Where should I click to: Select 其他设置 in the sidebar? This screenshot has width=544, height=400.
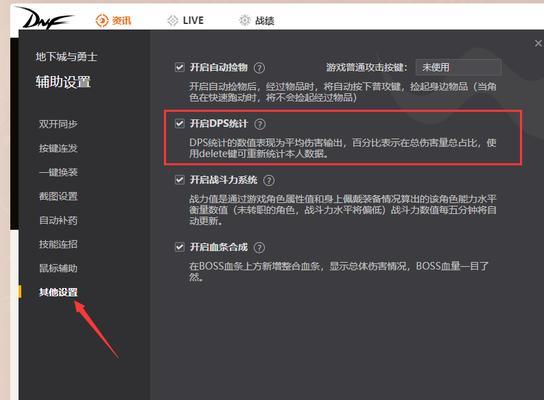click(58, 292)
